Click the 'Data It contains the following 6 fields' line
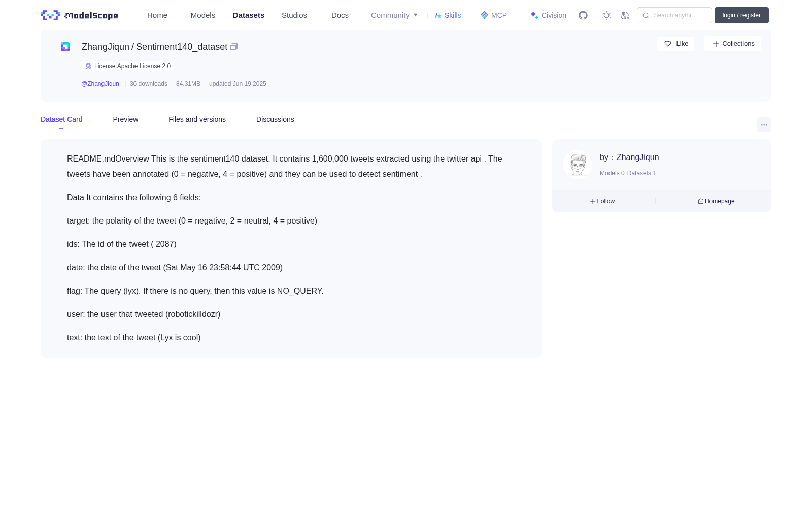The height and width of the screenshot is (508, 812). 134,198
